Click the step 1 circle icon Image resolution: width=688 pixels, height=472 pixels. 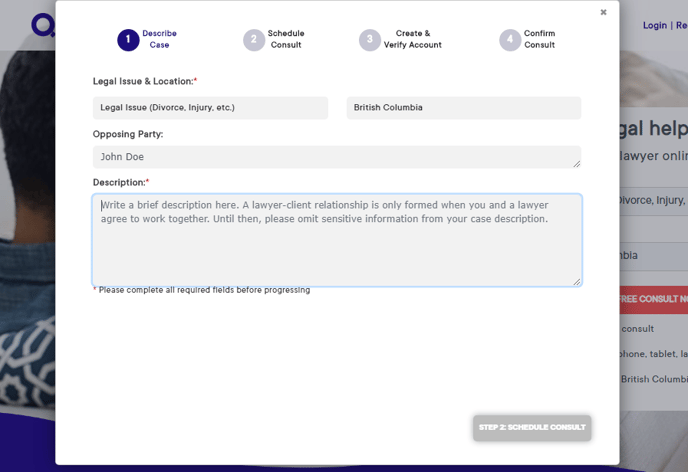128,40
